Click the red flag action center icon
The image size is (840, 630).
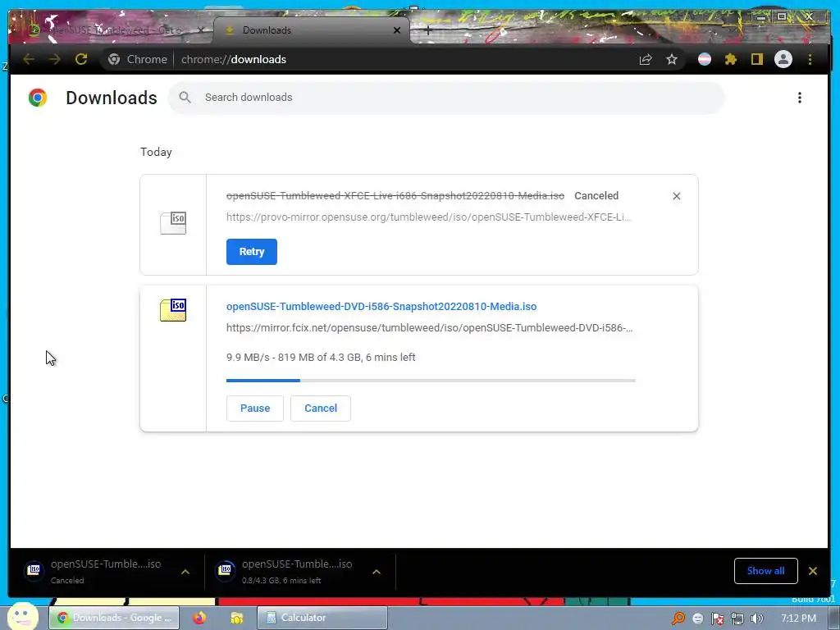[x=717, y=619]
